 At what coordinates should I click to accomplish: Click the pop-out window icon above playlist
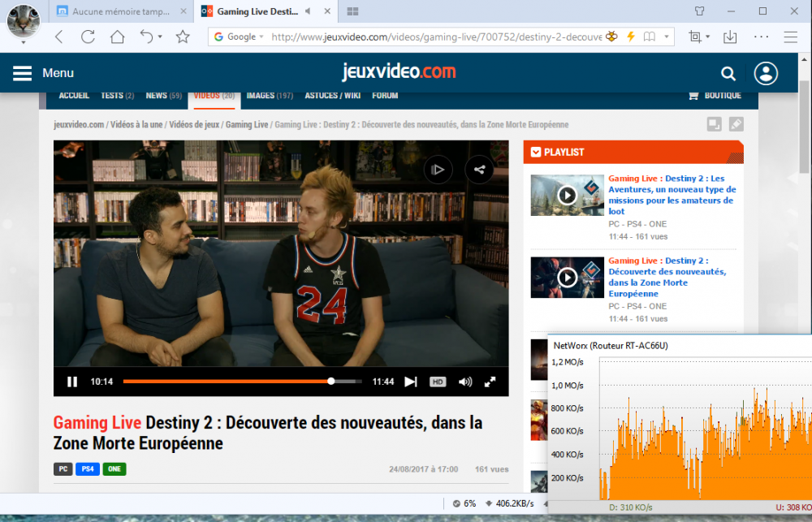coord(714,124)
